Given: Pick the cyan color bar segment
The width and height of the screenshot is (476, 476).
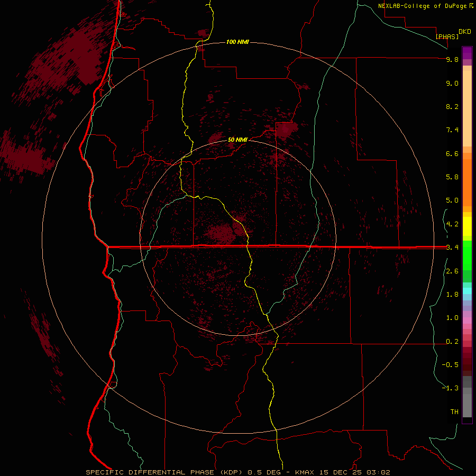Looking at the screenshot, I should tap(467, 291).
